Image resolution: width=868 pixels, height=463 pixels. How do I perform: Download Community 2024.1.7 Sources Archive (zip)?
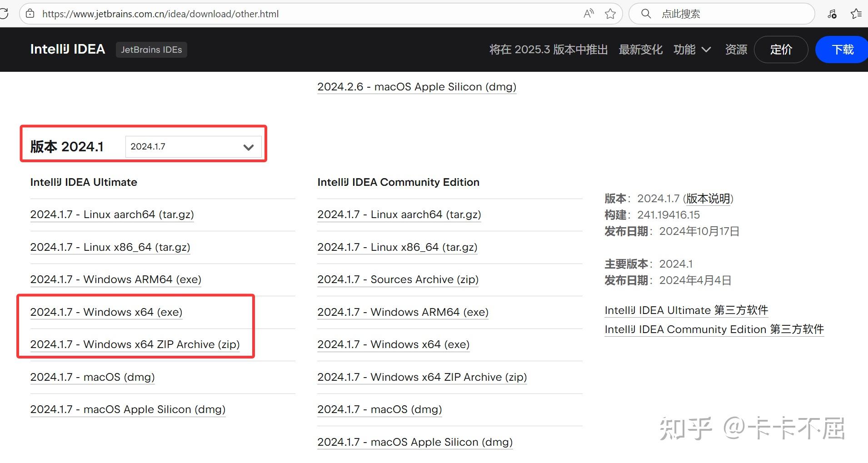click(398, 279)
